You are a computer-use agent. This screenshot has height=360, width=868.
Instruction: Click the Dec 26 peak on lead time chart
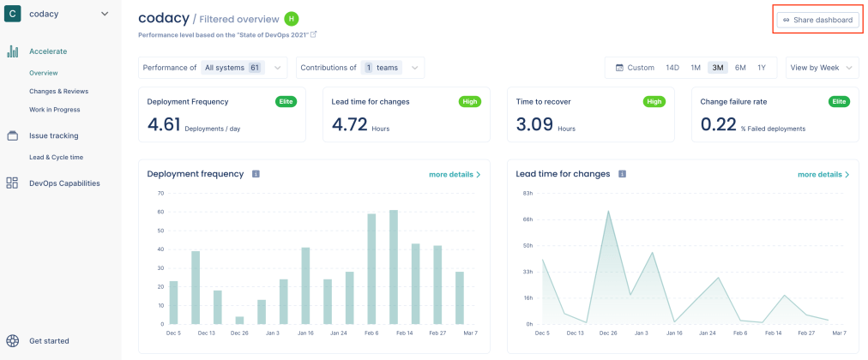pyautogui.click(x=608, y=211)
